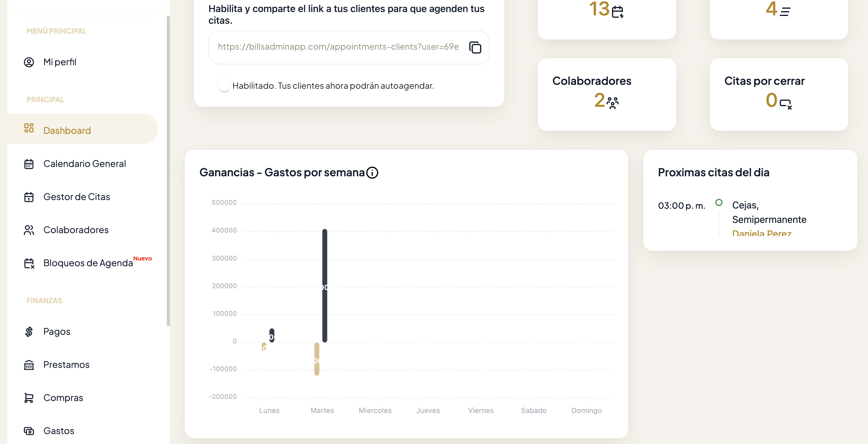
Task: Open Gestor de Citas page
Action: pyautogui.click(x=76, y=197)
